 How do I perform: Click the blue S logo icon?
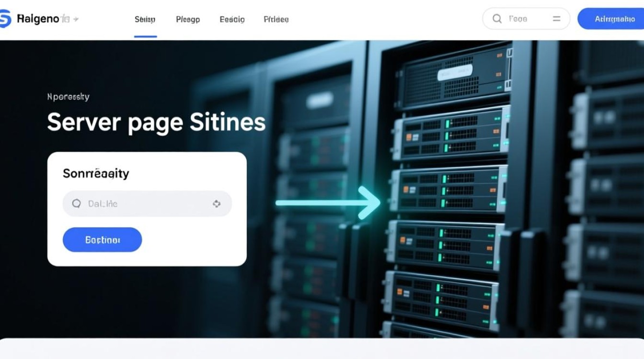tap(4, 19)
